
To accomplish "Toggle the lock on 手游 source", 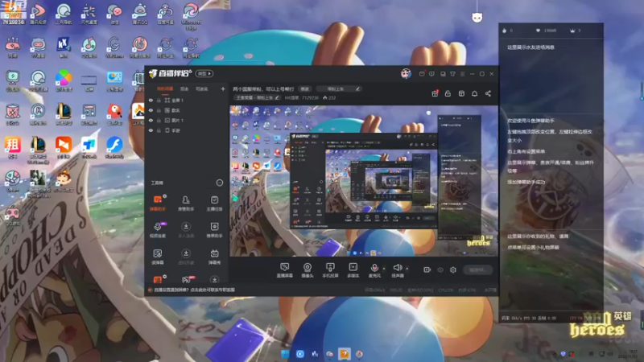I will coord(159,130).
